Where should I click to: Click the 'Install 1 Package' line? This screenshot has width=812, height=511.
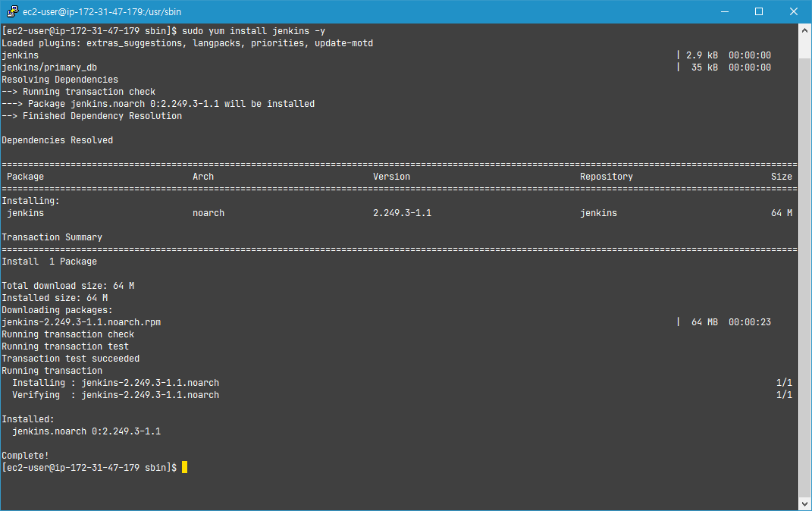[x=49, y=262]
